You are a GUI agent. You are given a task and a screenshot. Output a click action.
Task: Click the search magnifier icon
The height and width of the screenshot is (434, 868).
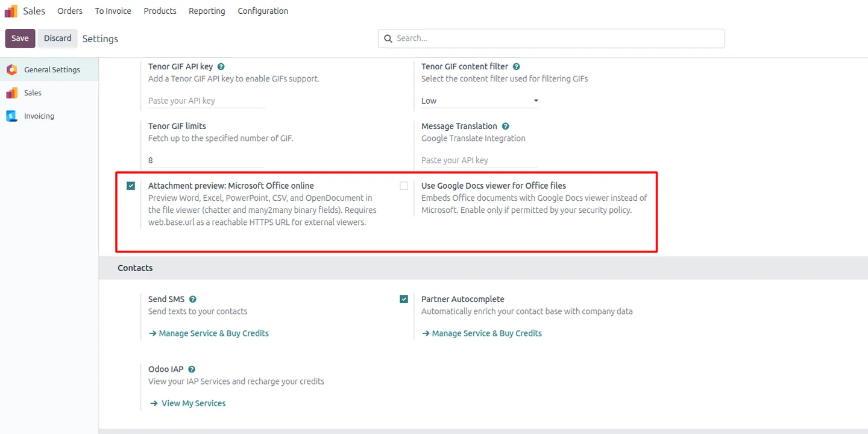click(x=388, y=39)
